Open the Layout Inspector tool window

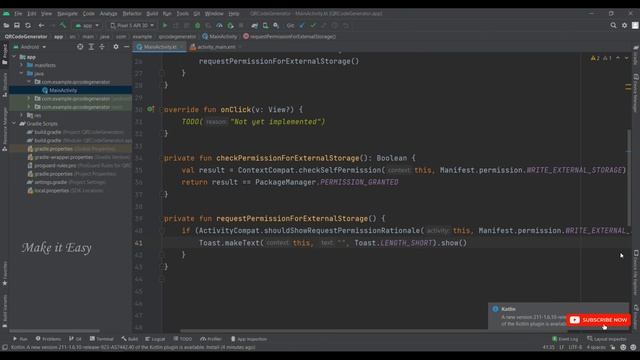click(607, 339)
